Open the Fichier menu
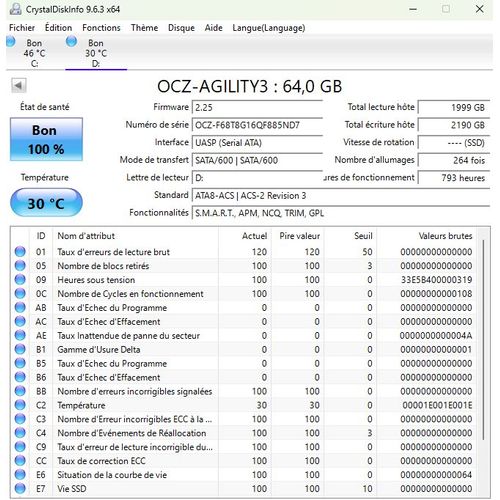 click(22, 28)
